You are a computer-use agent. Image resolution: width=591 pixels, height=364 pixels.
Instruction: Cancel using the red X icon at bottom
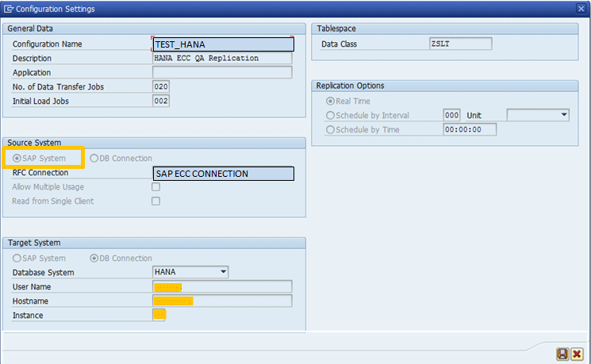[x=577, y=354]
